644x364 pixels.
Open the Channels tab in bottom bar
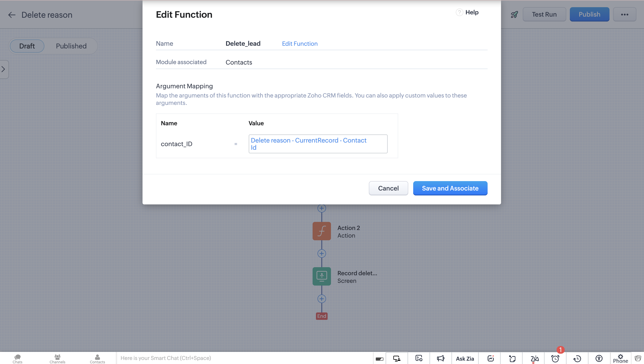coord(57,358)
